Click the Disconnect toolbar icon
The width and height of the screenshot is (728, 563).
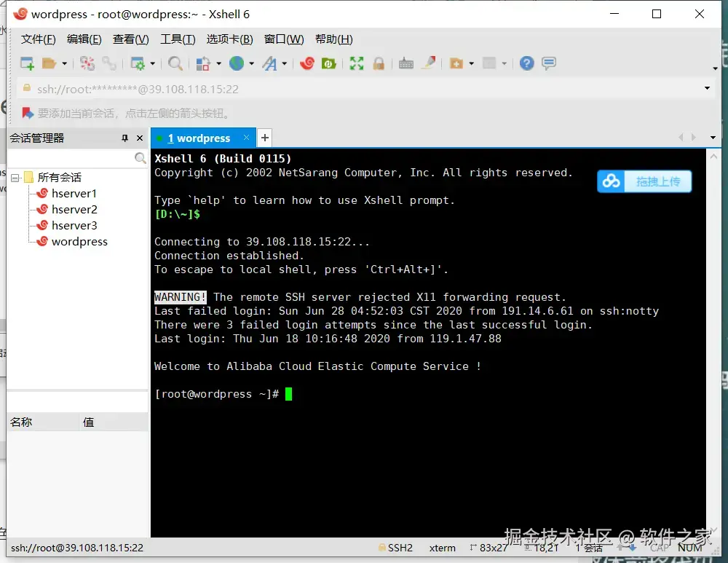[x=87, y=63]
